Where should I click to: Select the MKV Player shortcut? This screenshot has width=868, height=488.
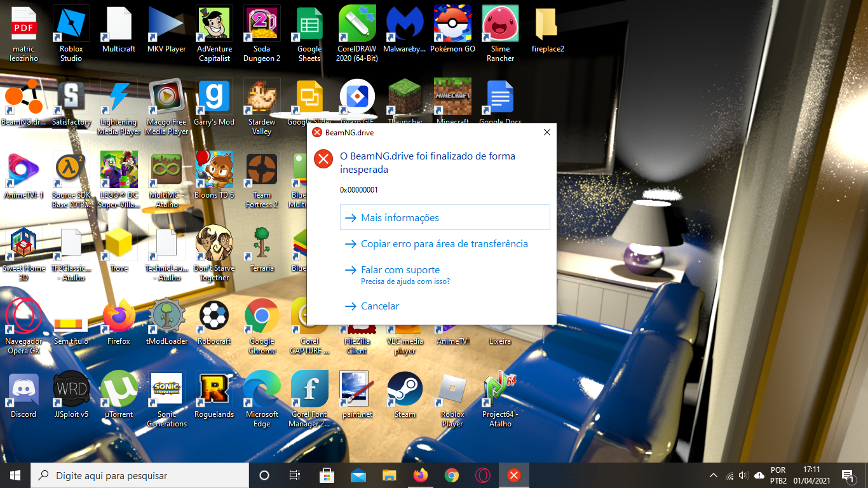tap(166, 30)
